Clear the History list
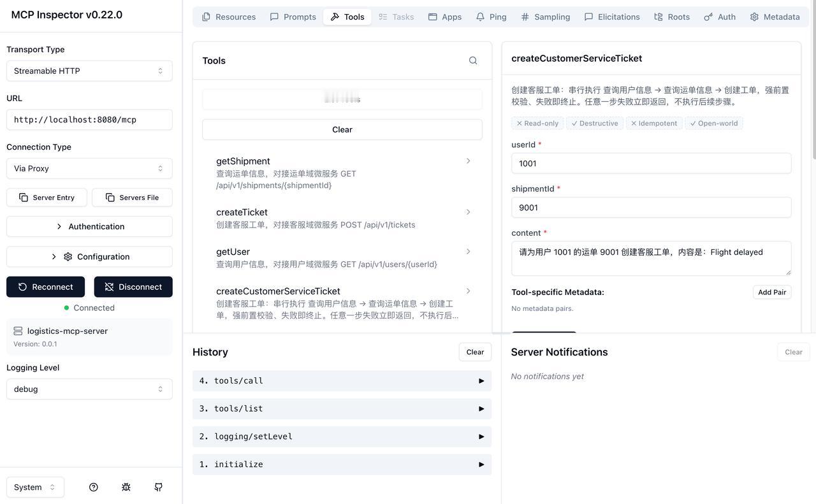The image size is (816, 504). tap(475, 352)
